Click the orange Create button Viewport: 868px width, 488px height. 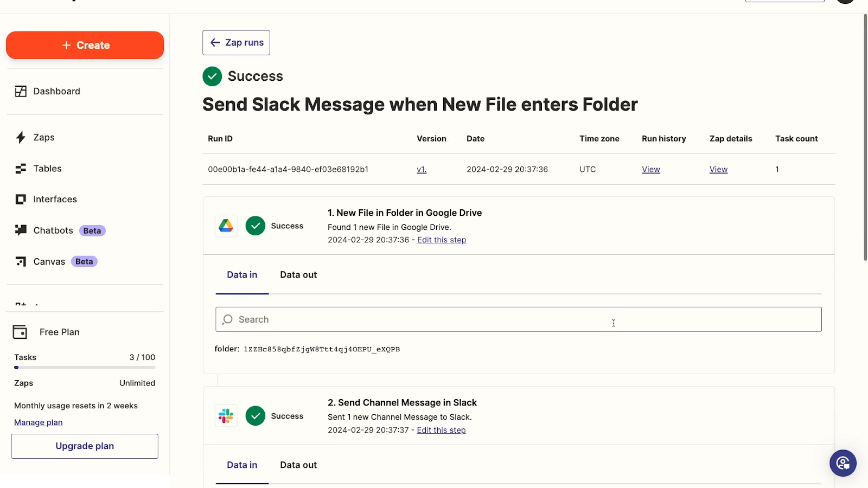[85, 45]
